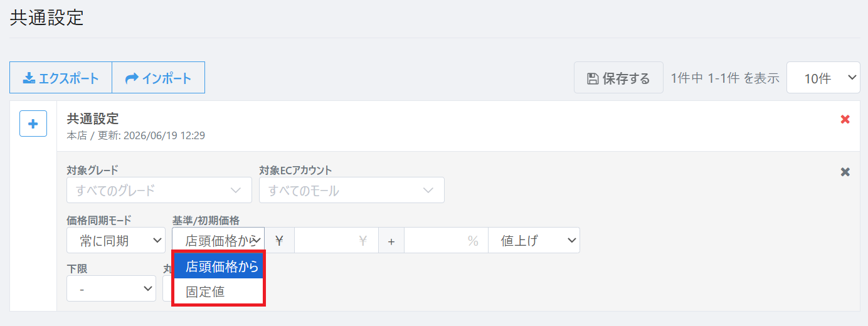Open the 10件 page size dropdown
The image size is (868, 326).
pos(823,78)
